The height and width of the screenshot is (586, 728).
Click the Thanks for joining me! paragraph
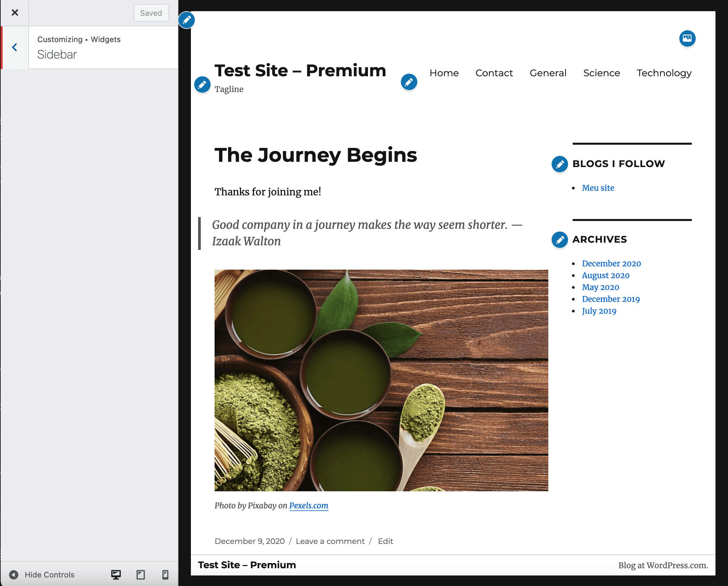click(x=268, y=192)
